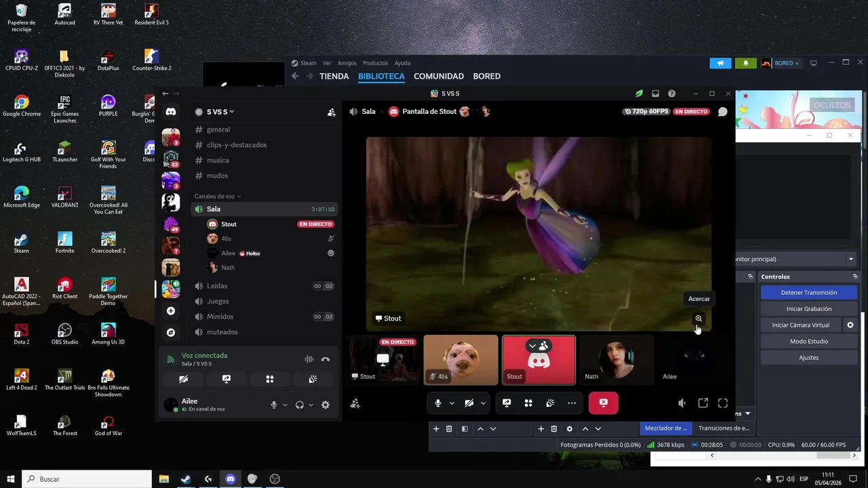Viewport: 868px width, 488px height.
Task: Deafen headphones in user panel
Action: tap(300, 405)
